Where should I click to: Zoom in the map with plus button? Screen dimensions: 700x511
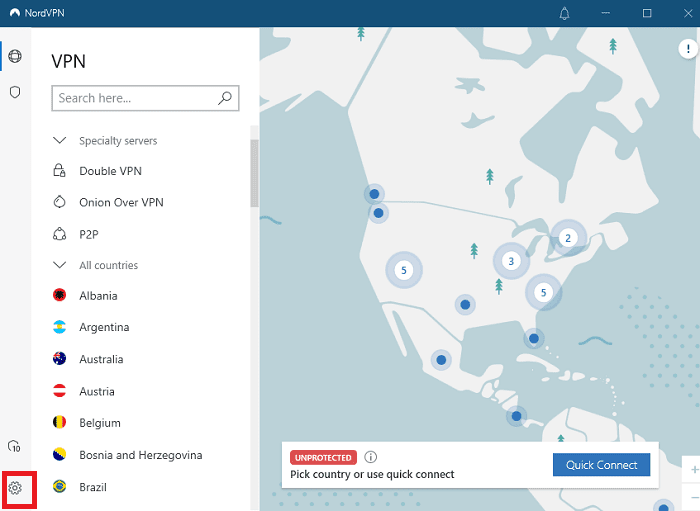point(694,468)
